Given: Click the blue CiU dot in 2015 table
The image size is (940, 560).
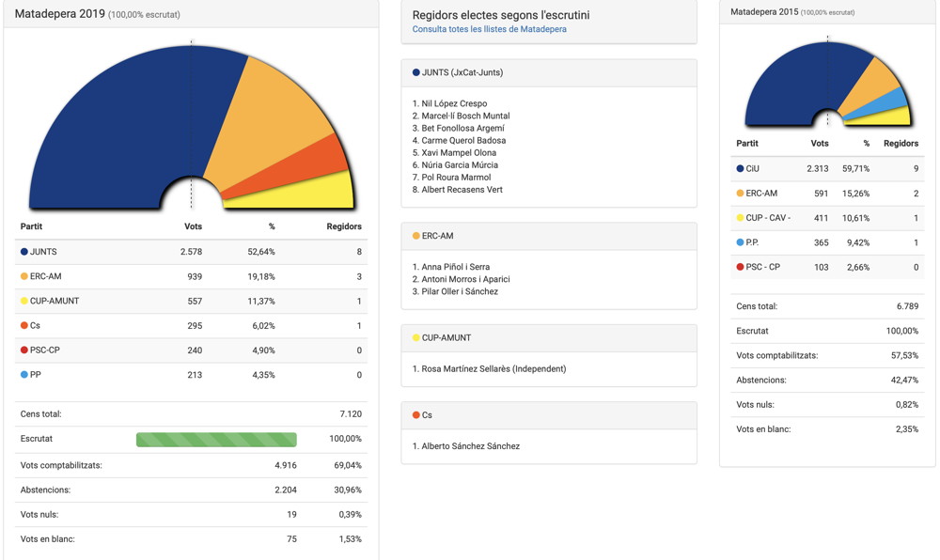Looking at the screenshot, I should [740, 169].
